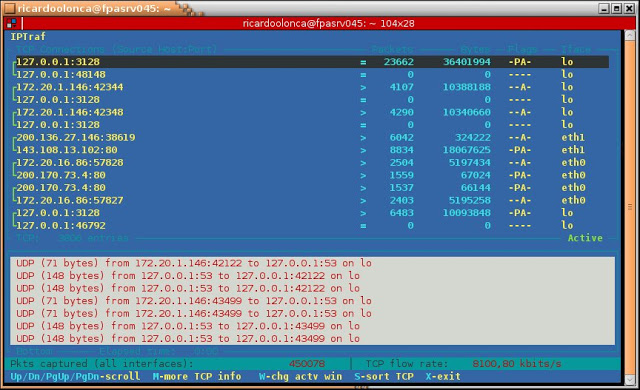Click the scrollbar down arrow
This screenshot has height=390, width=640.
[x=630, y=379]
